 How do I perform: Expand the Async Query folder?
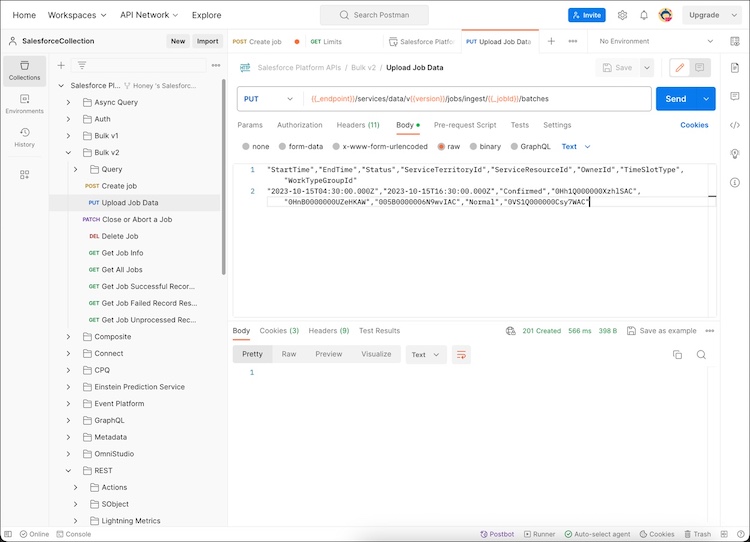(x=68, y=102)
